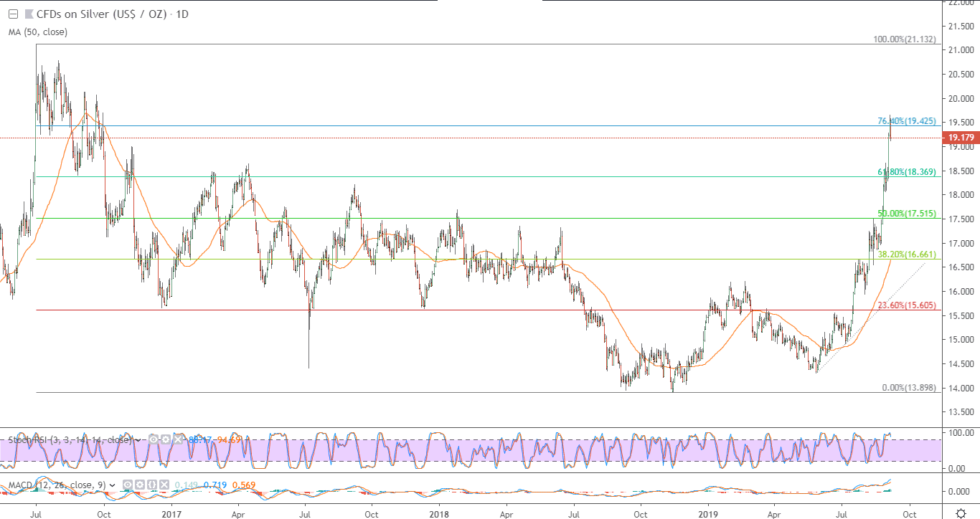
Task: Open the chart settings gear icon
Action: click(961, 513)
